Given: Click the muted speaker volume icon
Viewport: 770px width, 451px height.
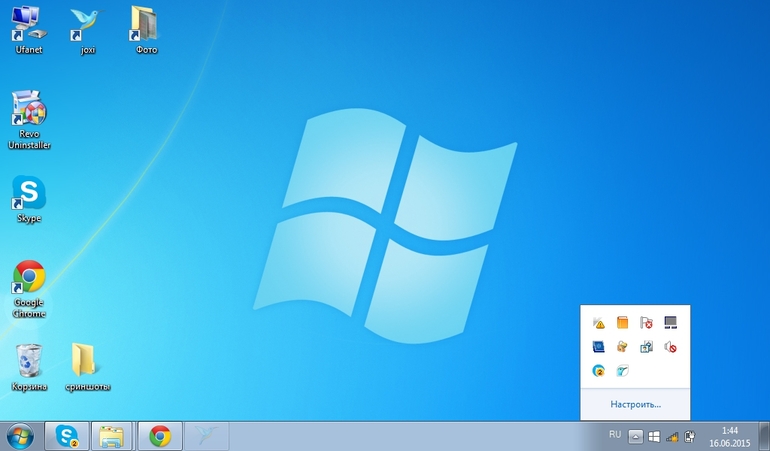Looking at the screenshot, I should (670, 347).
